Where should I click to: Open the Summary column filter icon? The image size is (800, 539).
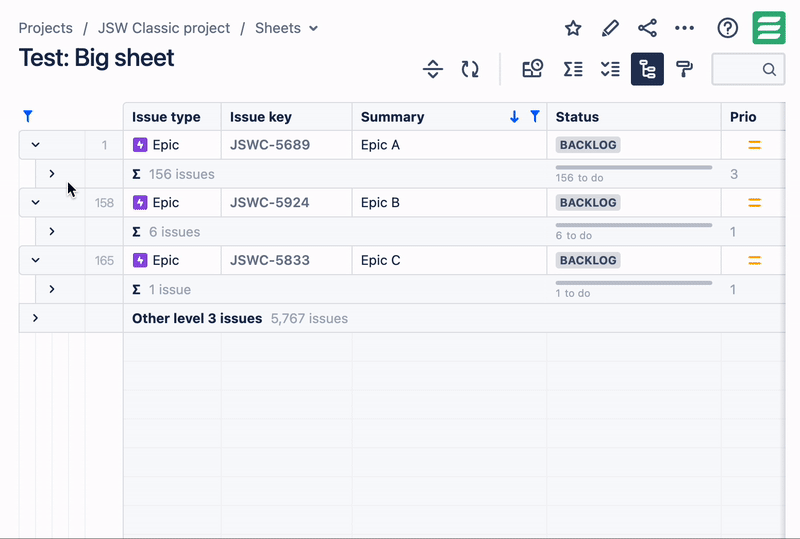(535, 116)
